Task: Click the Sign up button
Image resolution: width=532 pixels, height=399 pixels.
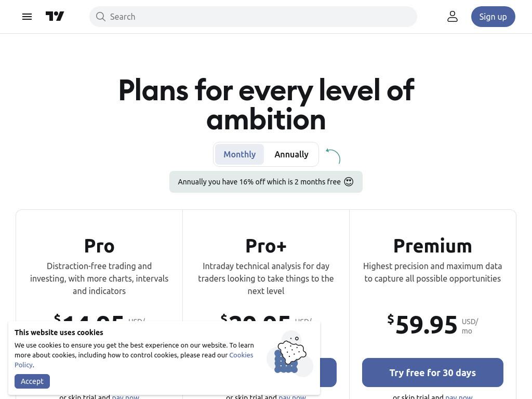Action: (493, 17)
